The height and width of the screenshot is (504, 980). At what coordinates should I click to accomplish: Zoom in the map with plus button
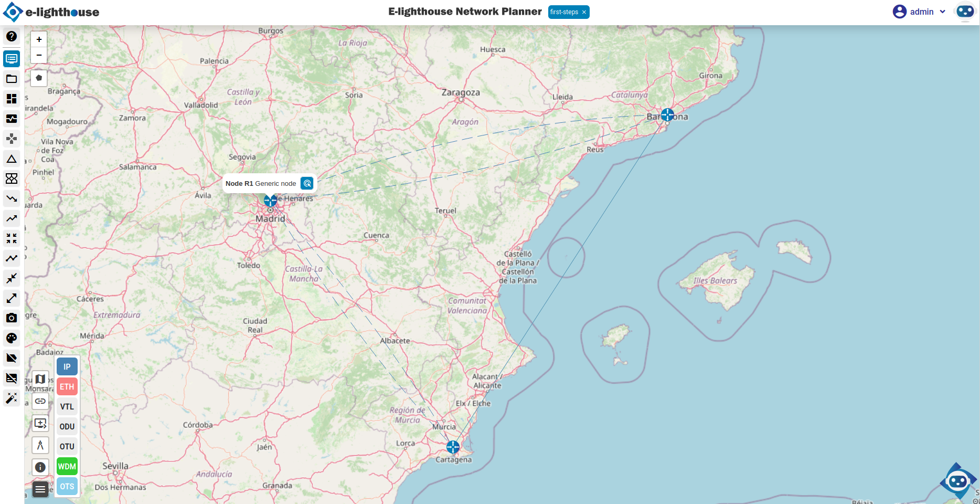click(x=39, y=39)
